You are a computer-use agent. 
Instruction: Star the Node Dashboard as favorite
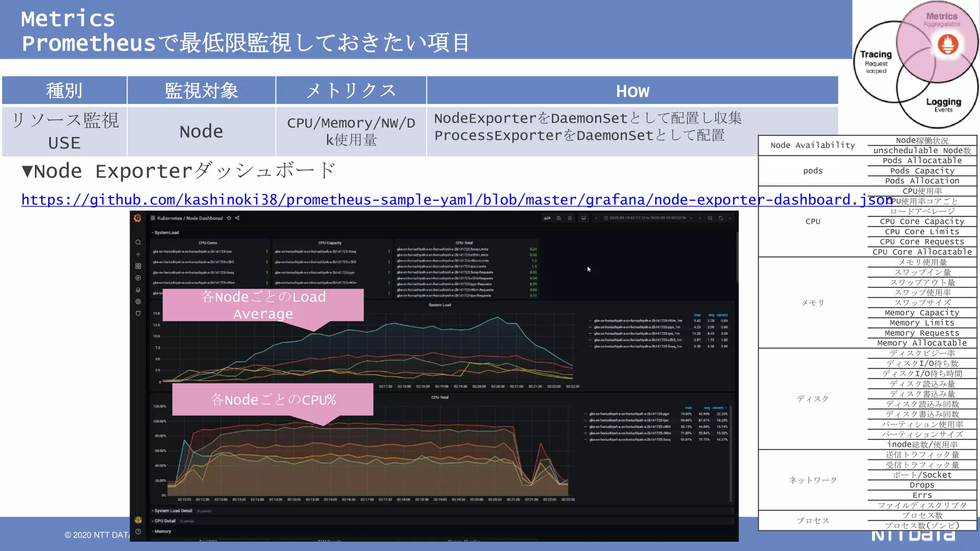(229, 218)
